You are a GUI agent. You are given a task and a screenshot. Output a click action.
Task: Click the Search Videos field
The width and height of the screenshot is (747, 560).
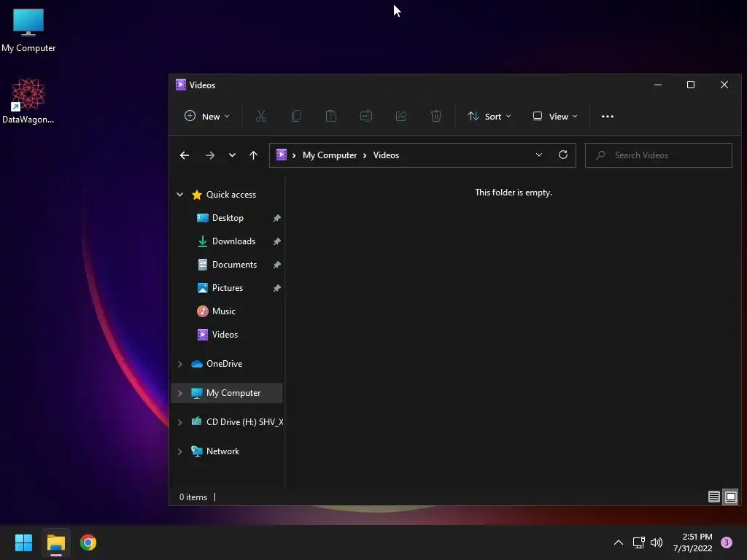pos(659,155)
